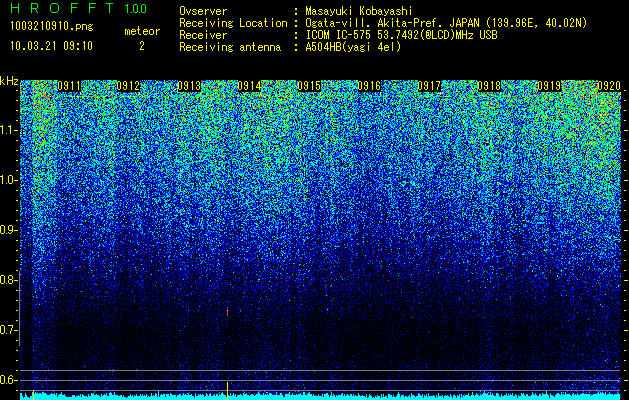Click the 0920 time marker
Screen dimensions: 629x400
pos(609,86)
